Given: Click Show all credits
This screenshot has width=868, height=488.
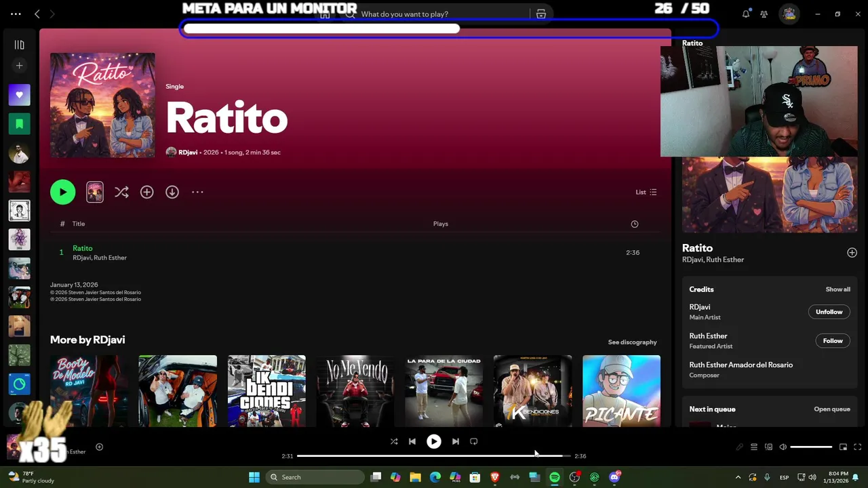Looking at the screenshot, I should (x=837, y=289).
